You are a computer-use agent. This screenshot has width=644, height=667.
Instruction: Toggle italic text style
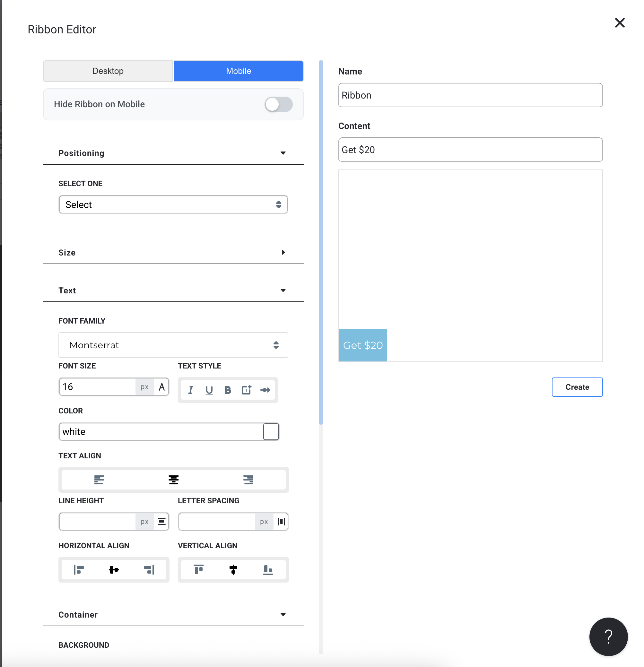191,390
